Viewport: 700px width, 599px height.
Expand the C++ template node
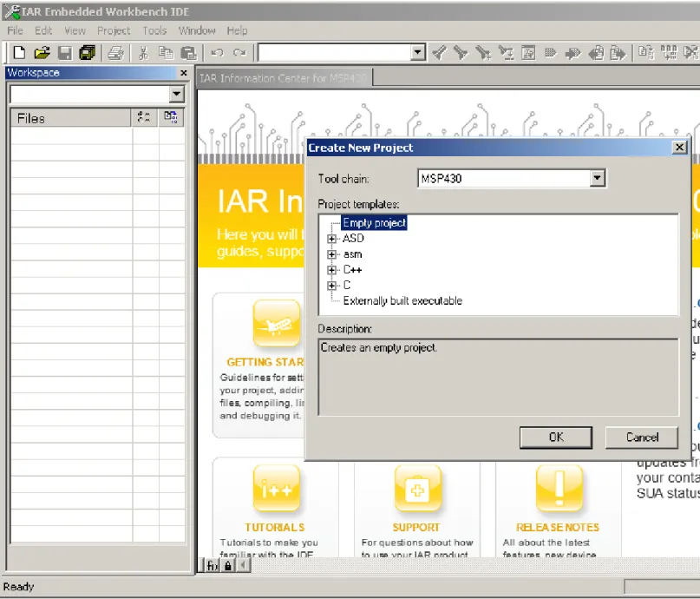tap(331, 270)
